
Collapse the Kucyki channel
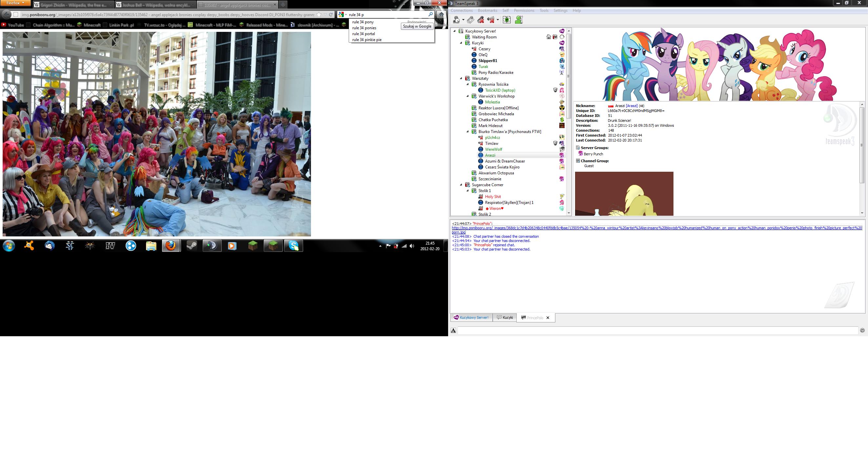point(461,43)
